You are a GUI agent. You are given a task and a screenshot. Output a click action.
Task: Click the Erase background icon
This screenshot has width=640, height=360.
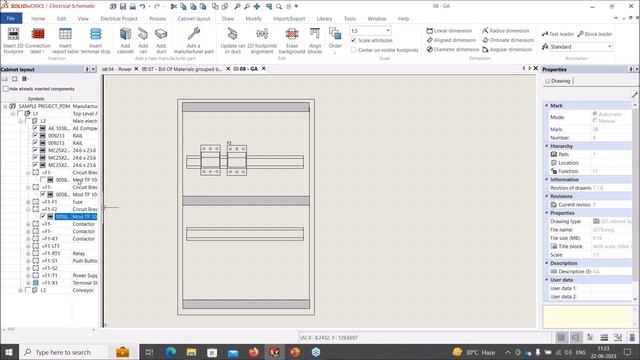tap(292, 34)
